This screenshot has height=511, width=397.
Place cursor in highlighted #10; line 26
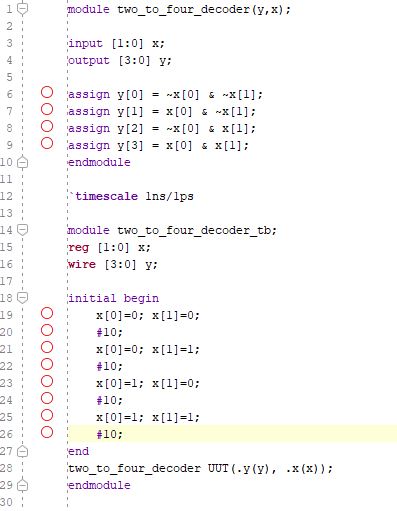pyautogui.click(x=110, y=434)
